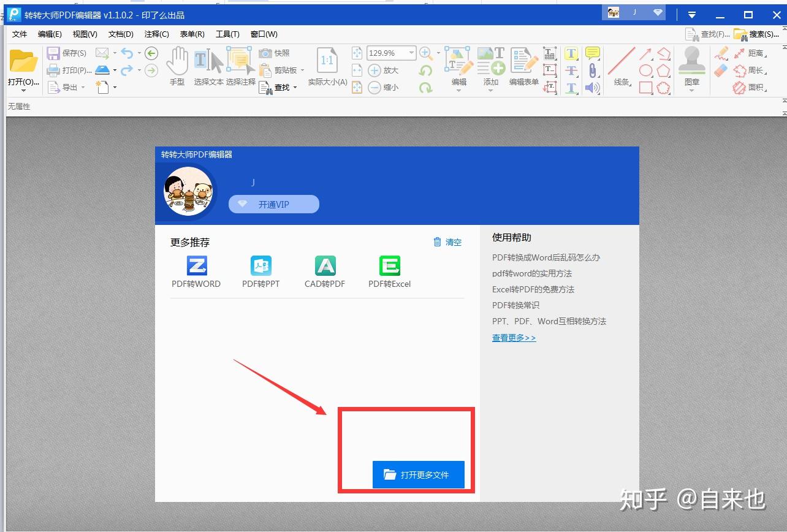The image size is (787, 532).
Task: Take a 快照 snapshot
Action: (x=275, y=53)
